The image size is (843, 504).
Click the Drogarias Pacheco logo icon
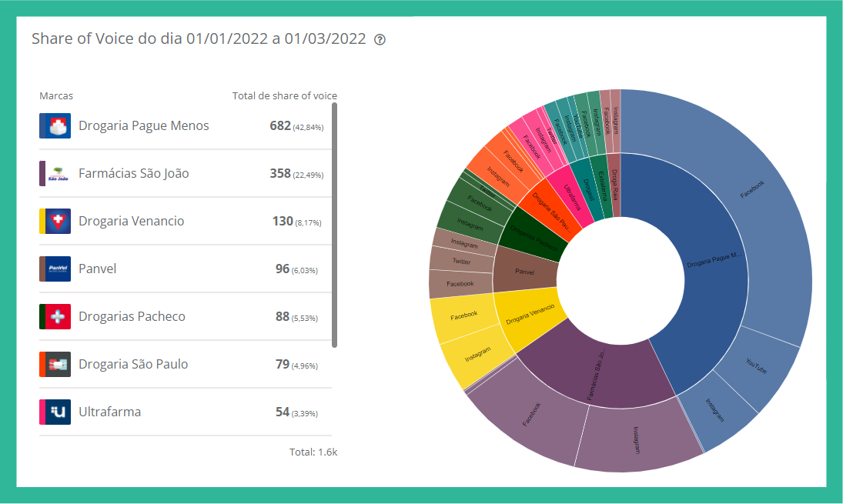(x=55, y=316)
